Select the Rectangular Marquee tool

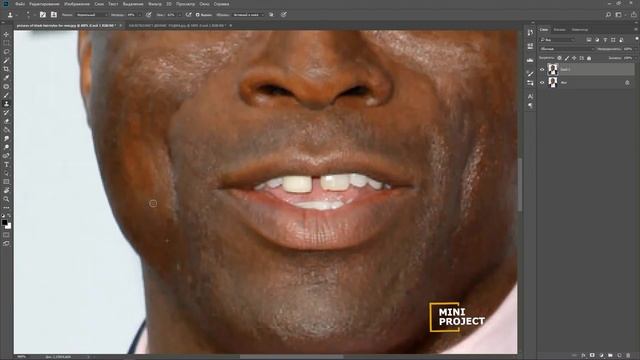6,43
